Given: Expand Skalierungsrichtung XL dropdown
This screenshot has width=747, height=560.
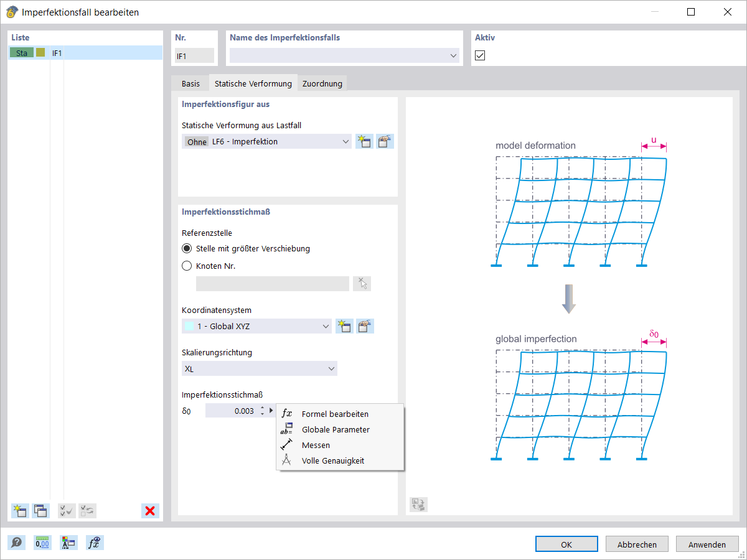Looking at the screenshot, I should (331, 368).
